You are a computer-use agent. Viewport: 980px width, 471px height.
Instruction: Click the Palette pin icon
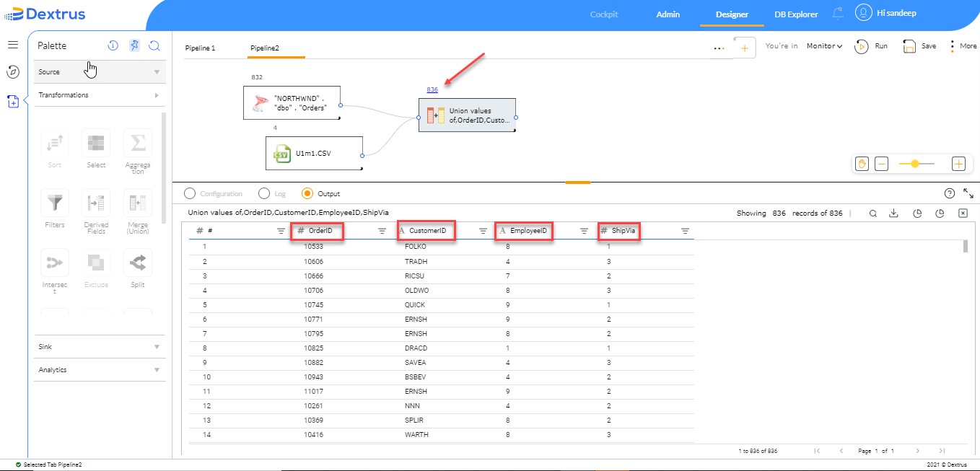(134, 45)
